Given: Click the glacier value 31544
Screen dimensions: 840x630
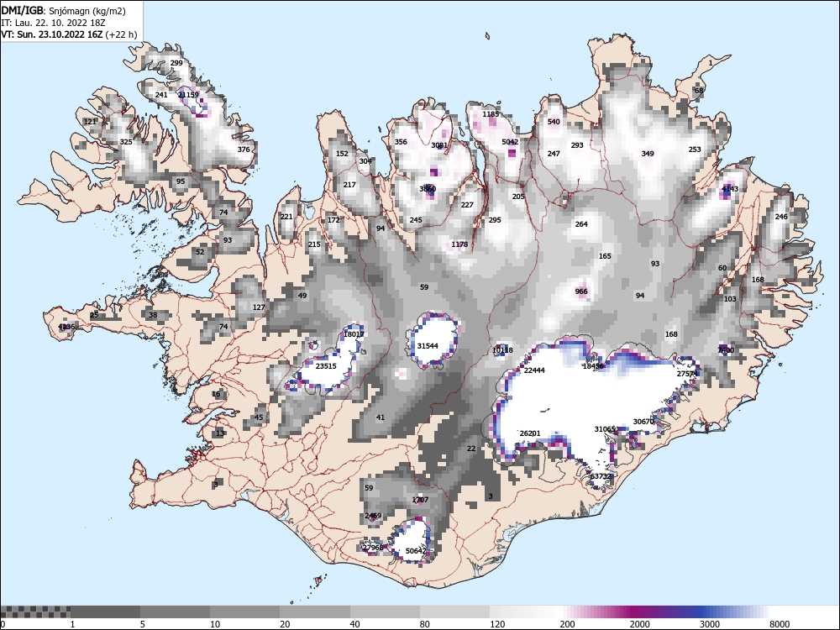Looking at the screenshot, I should [x=428, y=346].
